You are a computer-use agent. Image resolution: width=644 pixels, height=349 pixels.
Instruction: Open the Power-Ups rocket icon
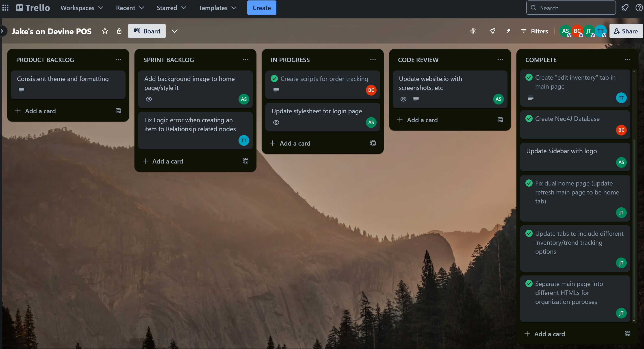[x=492, y=31]
